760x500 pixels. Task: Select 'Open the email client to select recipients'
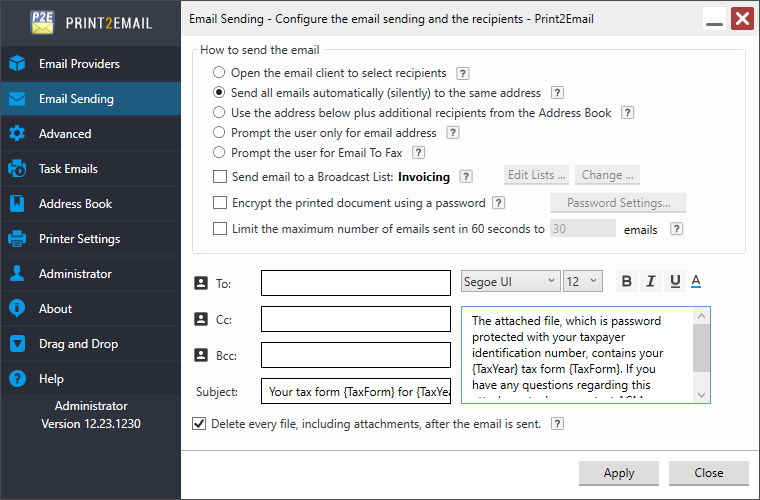(x=219, y=72)
